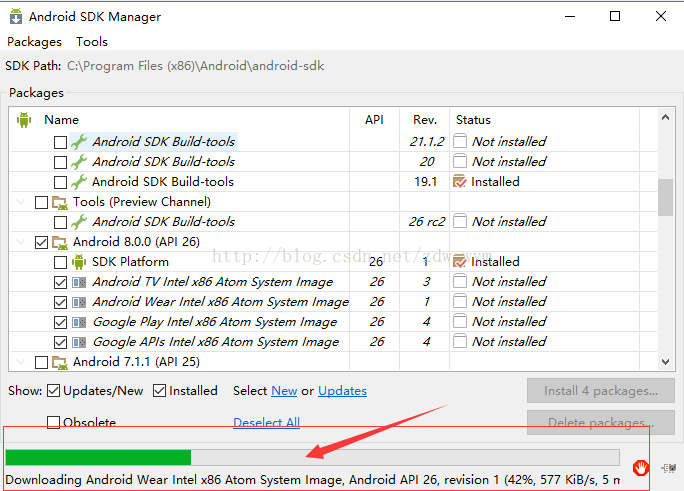Image resolution: width=684 pixels, height=491 pixels.
Task: Click Deselect All link
Action: tap(267, 422)
